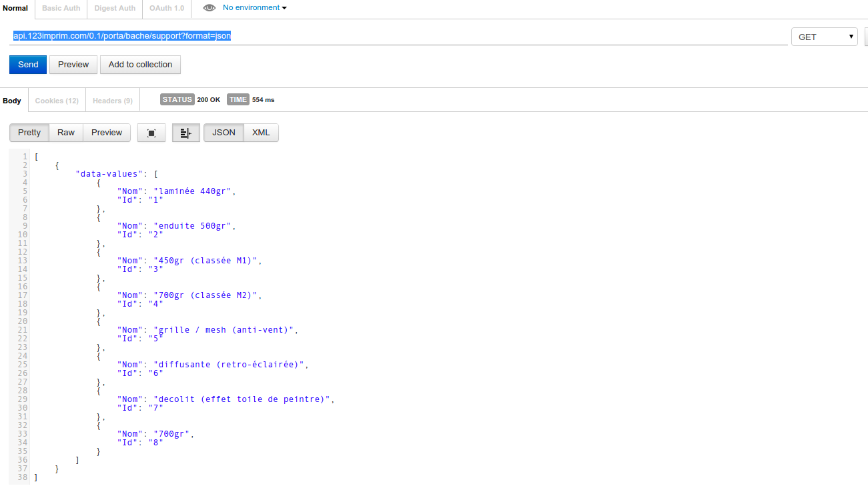This screenshot has width=868, height=498.
Task: Click the "700gr (classée M2)" line
Action: 189,295
